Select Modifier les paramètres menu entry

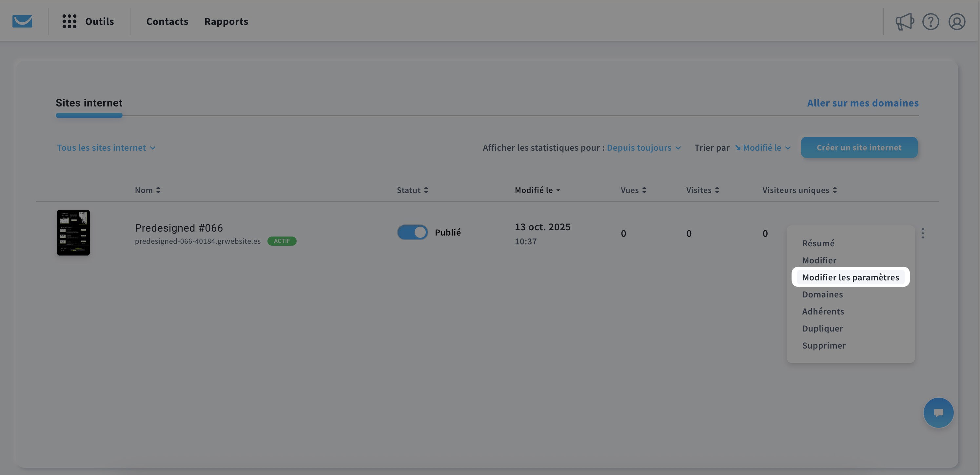(850, 277)
